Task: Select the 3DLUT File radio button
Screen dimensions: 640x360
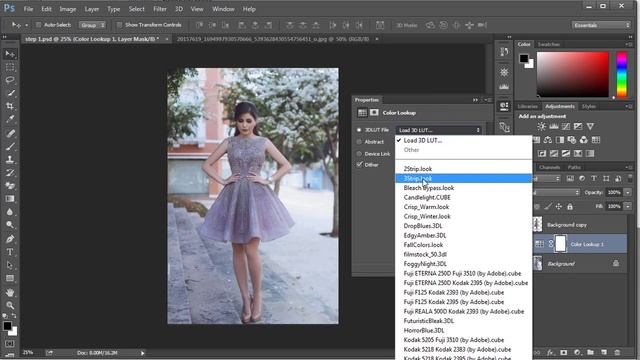Action: (359, 130)
